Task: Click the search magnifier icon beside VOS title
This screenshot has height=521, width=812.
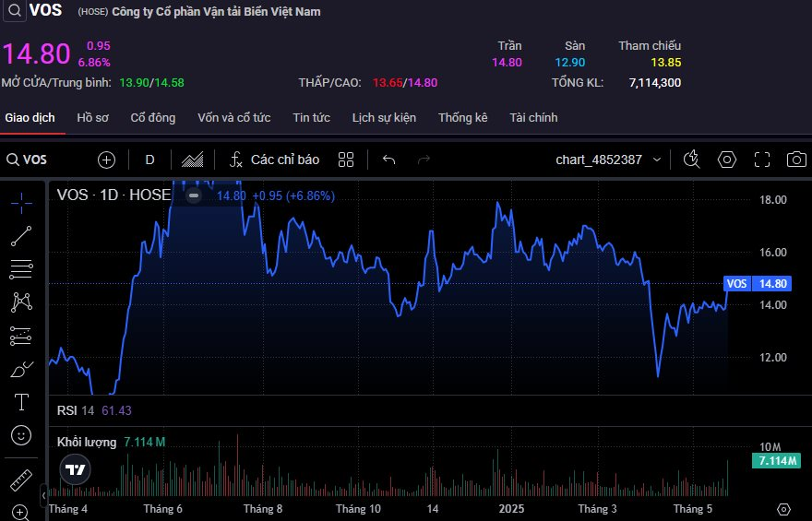Action: [15, 10]
